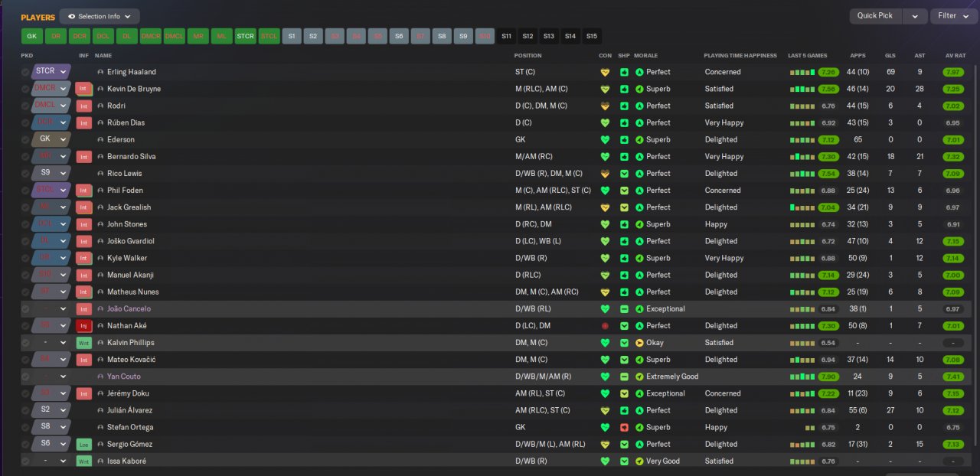Viewport: 980px width, 476px height.
Task: Click Jérémy Doku's morale icon
Action: (x=639, y=393)
